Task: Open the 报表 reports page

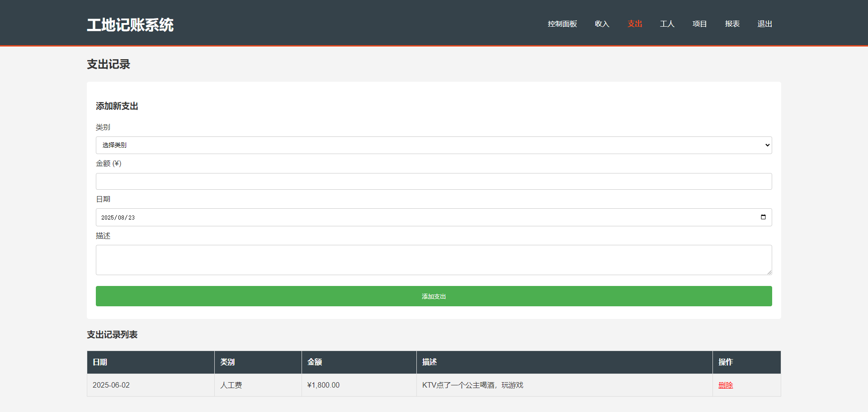Action: 732,24
